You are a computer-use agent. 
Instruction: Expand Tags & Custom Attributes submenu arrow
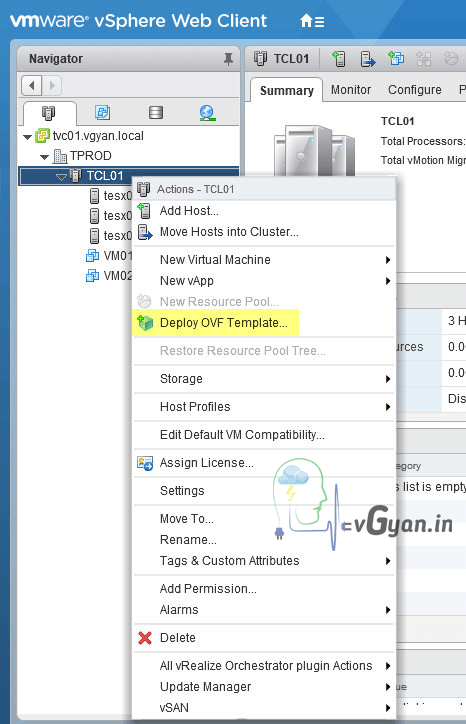(x=388, y=561)
